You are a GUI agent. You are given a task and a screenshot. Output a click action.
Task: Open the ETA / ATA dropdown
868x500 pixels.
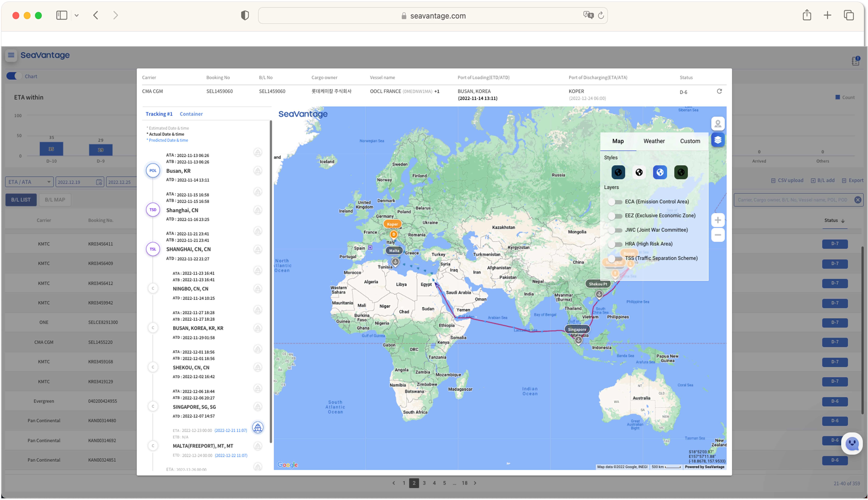coord(29,182)
